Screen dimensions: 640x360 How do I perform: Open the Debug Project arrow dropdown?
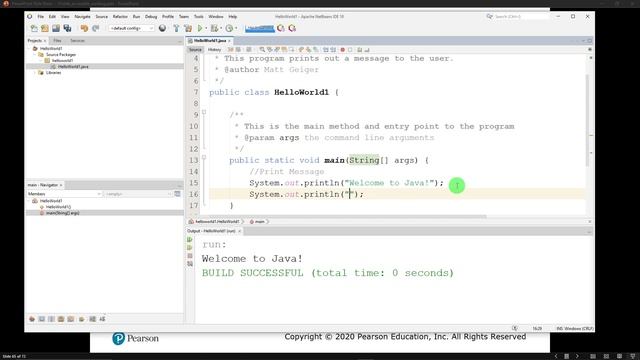[x=221, y=28]
